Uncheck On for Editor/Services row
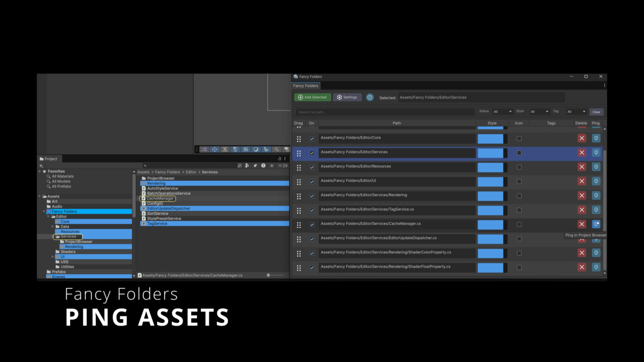 point(312,153)
